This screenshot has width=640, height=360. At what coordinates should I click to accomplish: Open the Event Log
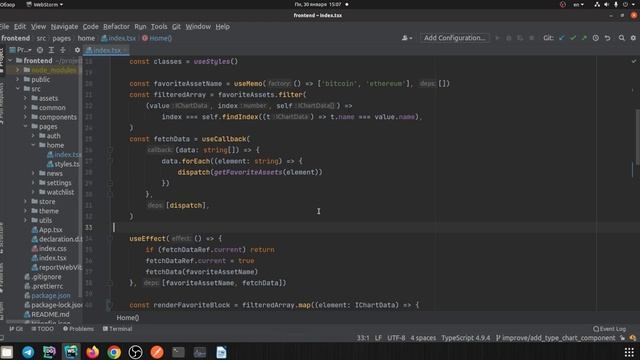coord(609,329)
